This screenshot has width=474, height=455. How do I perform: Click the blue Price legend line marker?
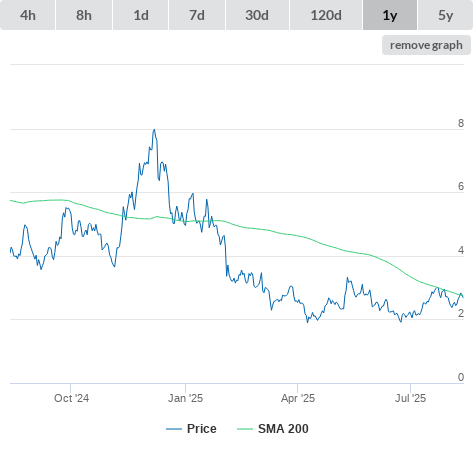click(174, 429)
